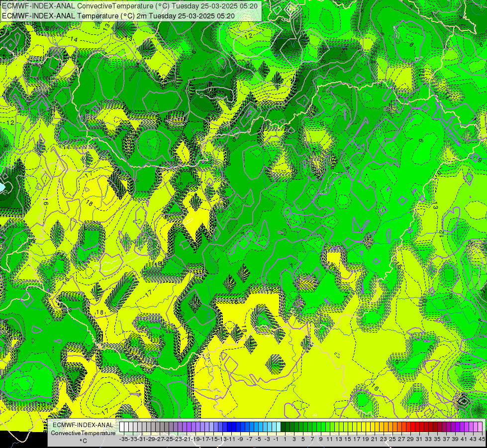Image resolution: width=487 pixels, height=448 pixels.
Task: Click the '25' tick label on the legend
Action: click(x=392, y=439)
